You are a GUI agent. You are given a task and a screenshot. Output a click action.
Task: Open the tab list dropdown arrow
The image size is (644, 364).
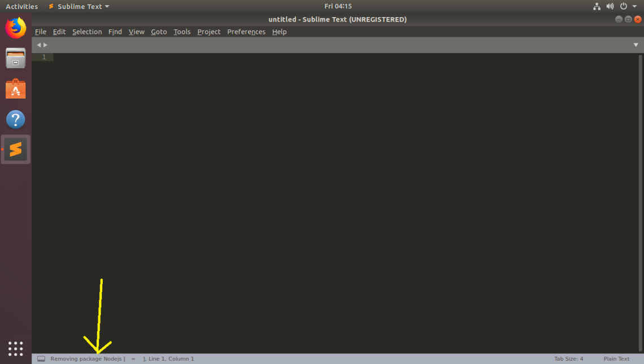[636, 45]
